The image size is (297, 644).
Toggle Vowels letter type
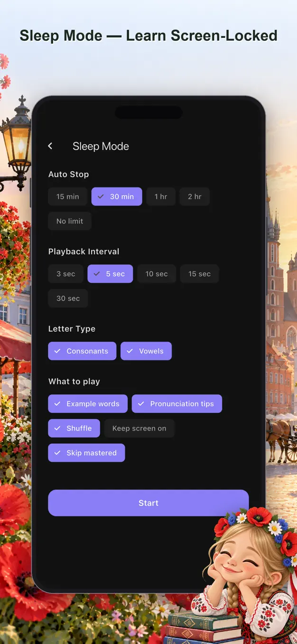pos(146,351)
